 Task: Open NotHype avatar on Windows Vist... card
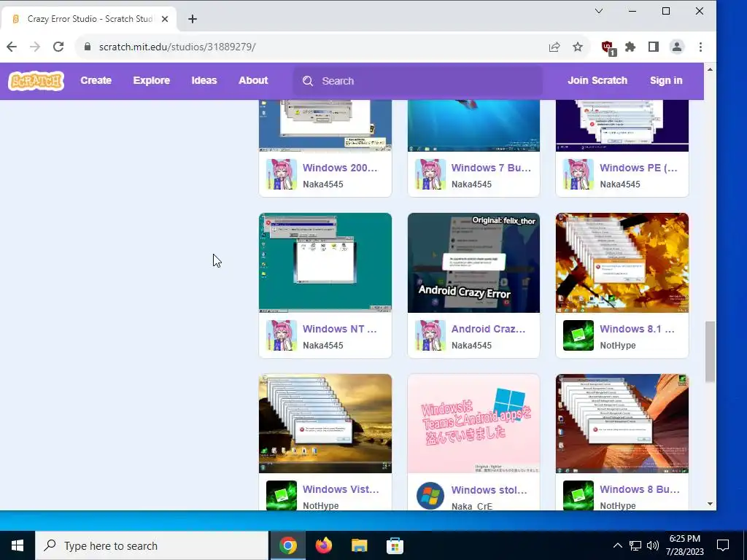(x=281, y=495)
